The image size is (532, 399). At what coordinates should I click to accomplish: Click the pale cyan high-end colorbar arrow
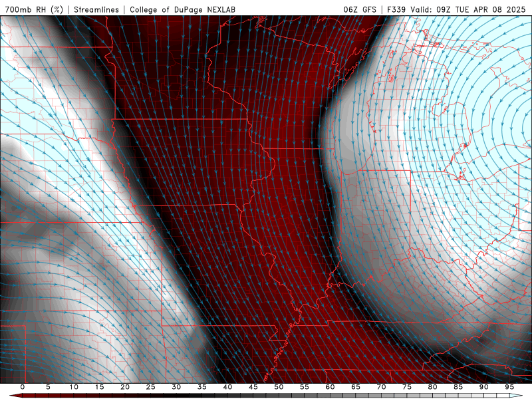point(516,396)
